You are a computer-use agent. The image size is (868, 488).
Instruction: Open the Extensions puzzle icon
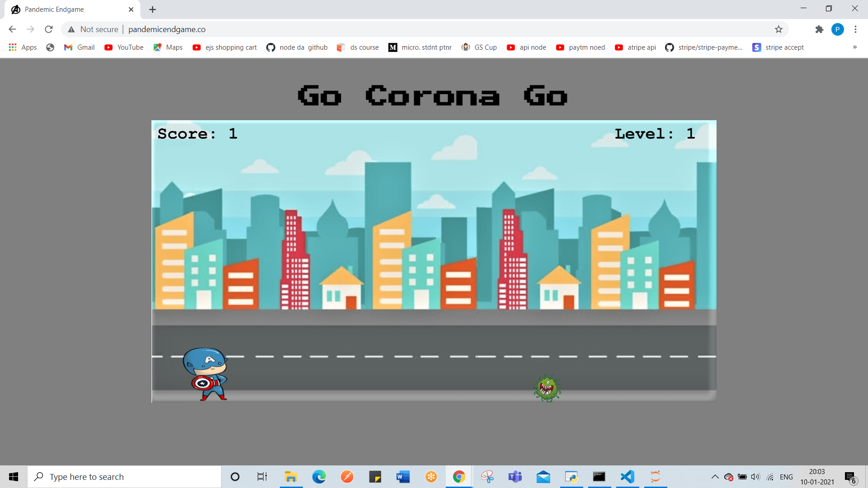819,29
